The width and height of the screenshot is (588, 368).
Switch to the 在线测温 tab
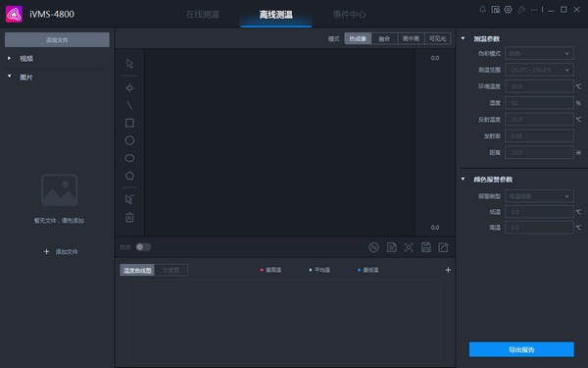click(203, 15)
